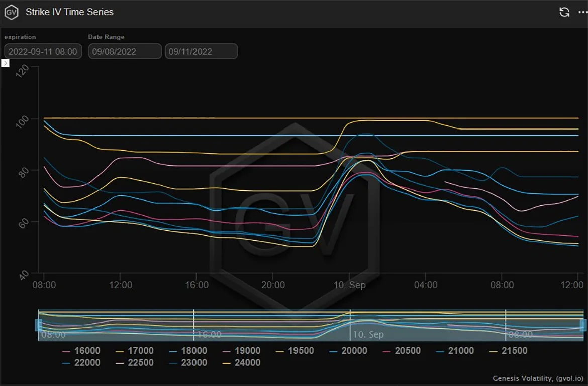This screenshot has height=386, width=588.
Task: Click the 20:00 x-axis label
Action: [x=272, y=285]
